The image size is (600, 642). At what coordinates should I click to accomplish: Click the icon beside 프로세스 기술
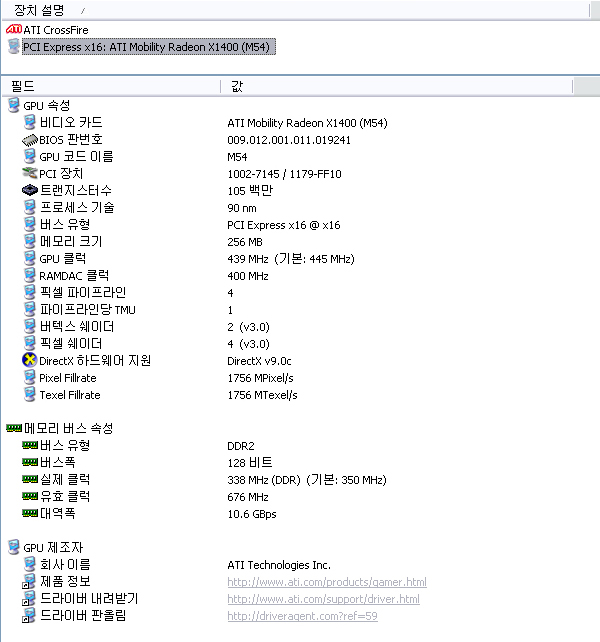coord(29,207)
